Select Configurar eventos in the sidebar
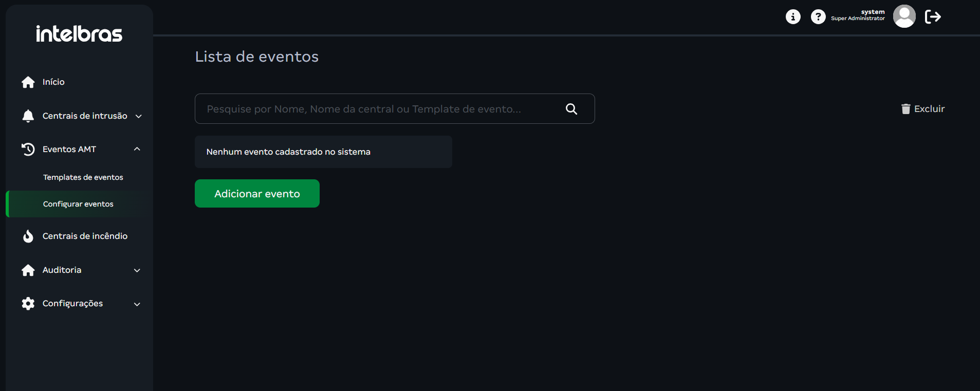 78,204
